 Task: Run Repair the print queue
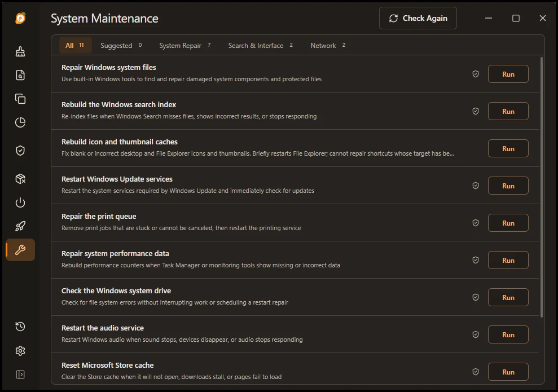tap(508, 223)
